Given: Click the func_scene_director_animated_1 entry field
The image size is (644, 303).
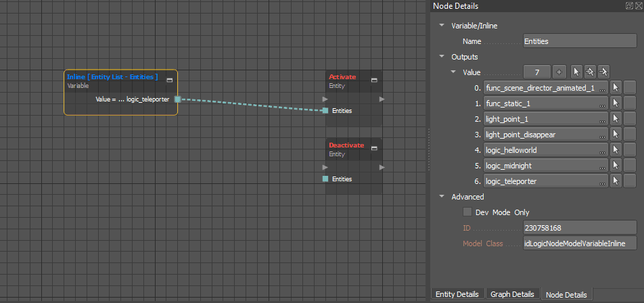Looking at the screenshot, I should point(546,87).
